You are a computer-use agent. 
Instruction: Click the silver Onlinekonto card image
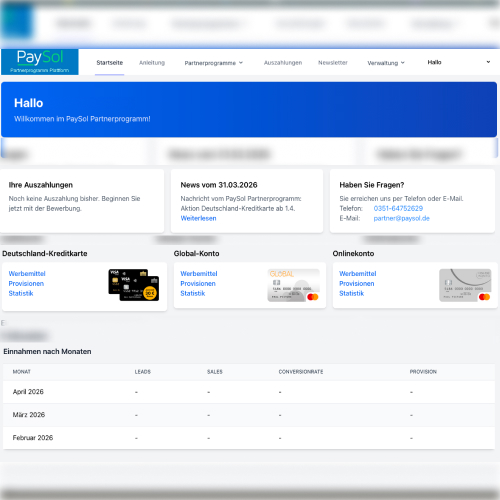(x=465, y=285)
